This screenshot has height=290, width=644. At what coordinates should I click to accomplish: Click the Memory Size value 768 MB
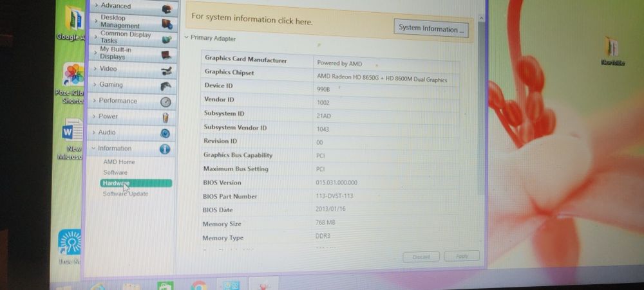(x=325, y=222)
